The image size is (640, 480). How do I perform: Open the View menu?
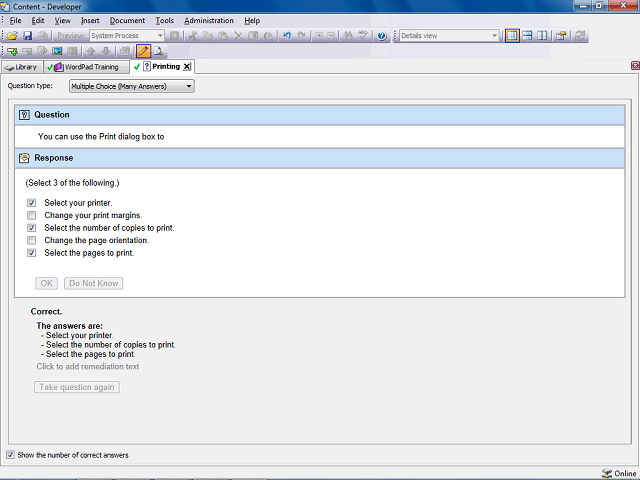coord(62,20)
